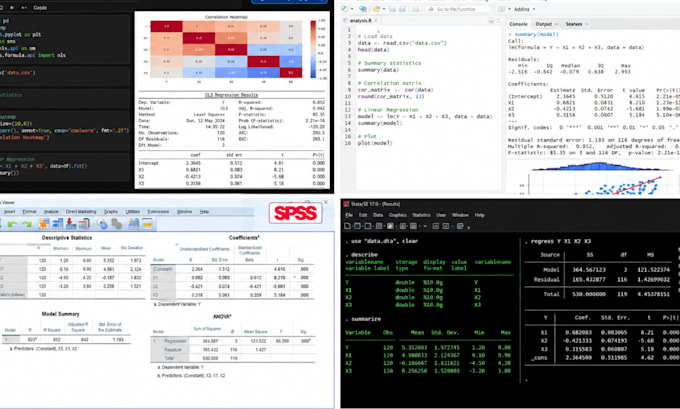Image resolution: width=680 pixels, height=409 pixels.
Task: Click the last window icon in SPSS toolbar
Action: 147,223
